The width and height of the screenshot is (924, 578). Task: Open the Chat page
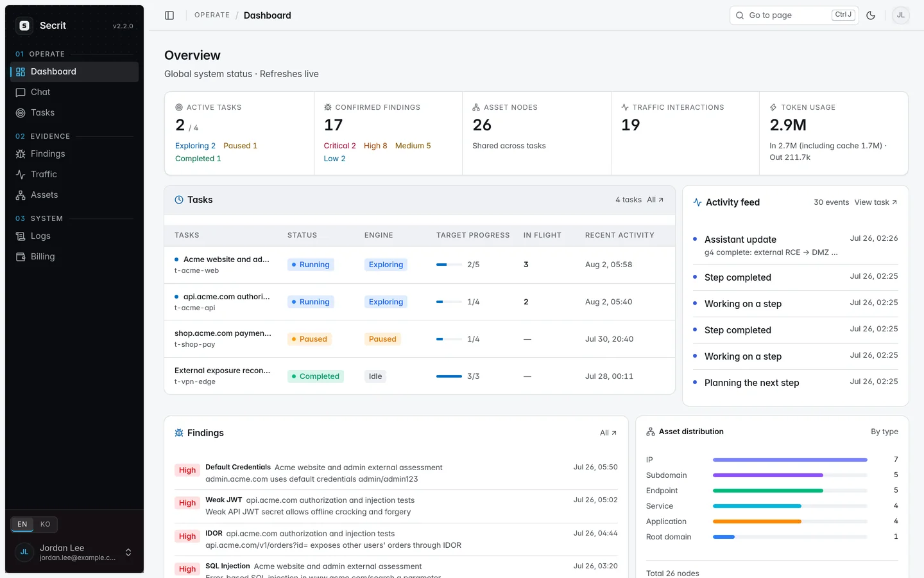pos(74,92)
